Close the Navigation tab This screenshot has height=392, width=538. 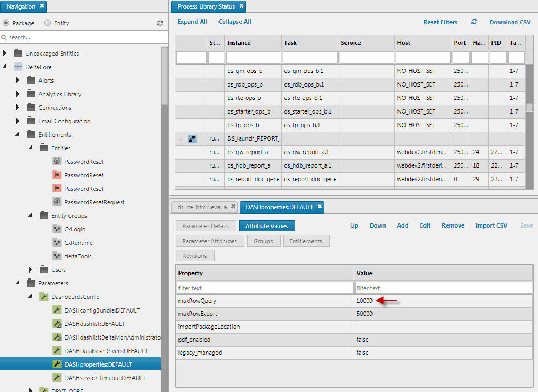(x=42, y=6)
